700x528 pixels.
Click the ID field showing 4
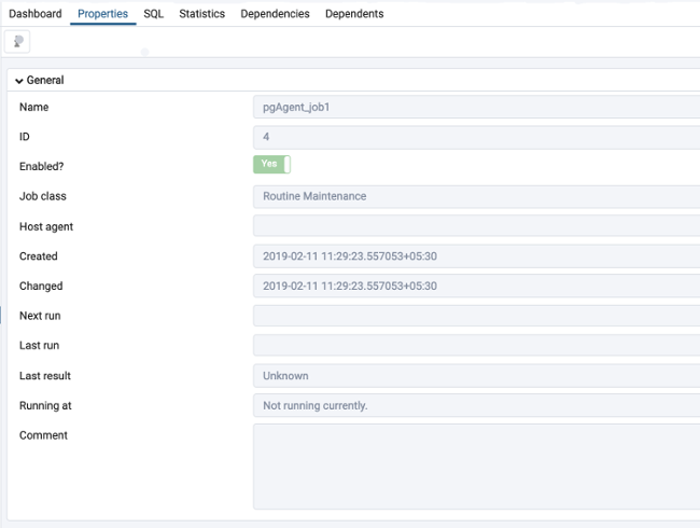coord(476,137)
